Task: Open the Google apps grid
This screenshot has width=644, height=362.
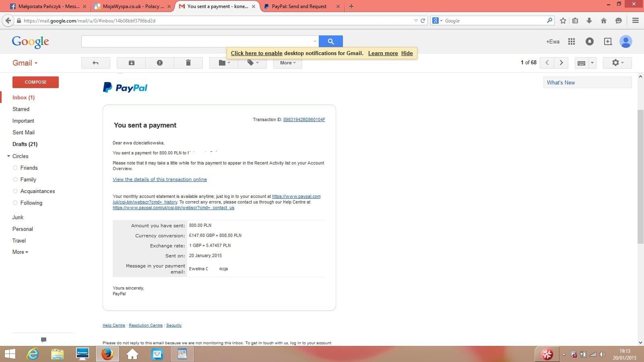Action: 571,41
